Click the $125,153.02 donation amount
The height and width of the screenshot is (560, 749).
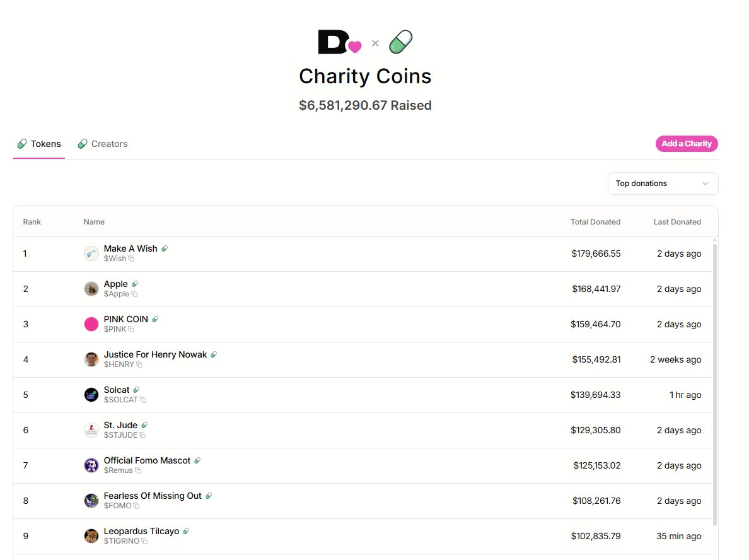pos(597,466)
